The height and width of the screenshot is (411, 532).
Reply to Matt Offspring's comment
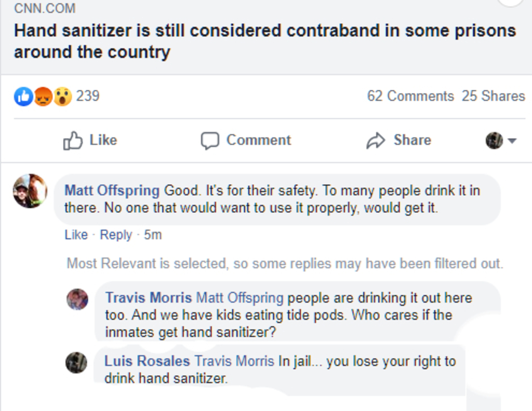coord(116,235)
